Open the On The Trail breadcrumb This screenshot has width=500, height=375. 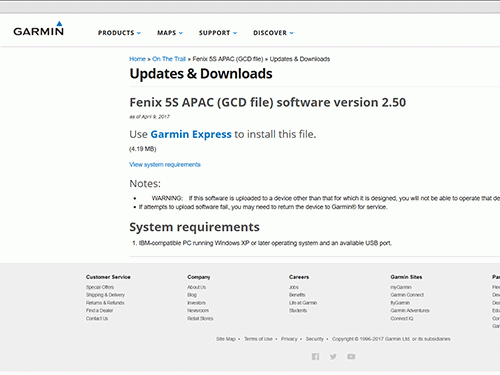click(x=169, y=59)
